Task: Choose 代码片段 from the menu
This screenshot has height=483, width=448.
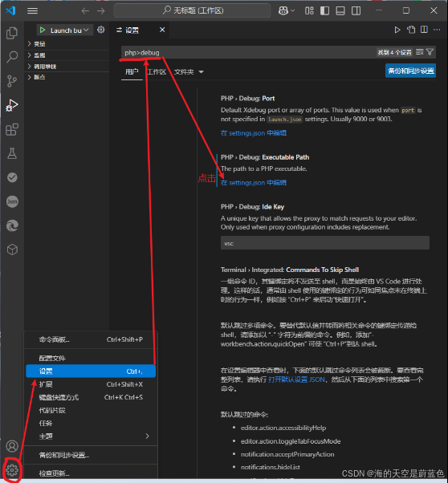Action: tap(91, 410)
